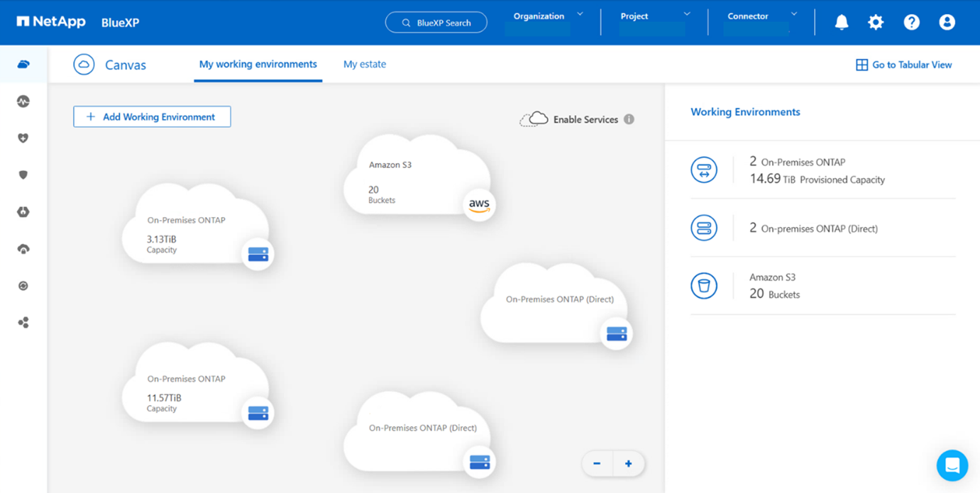Click the NetApp logo
This screenshot has width=980, height=493.
coord(51,22)
